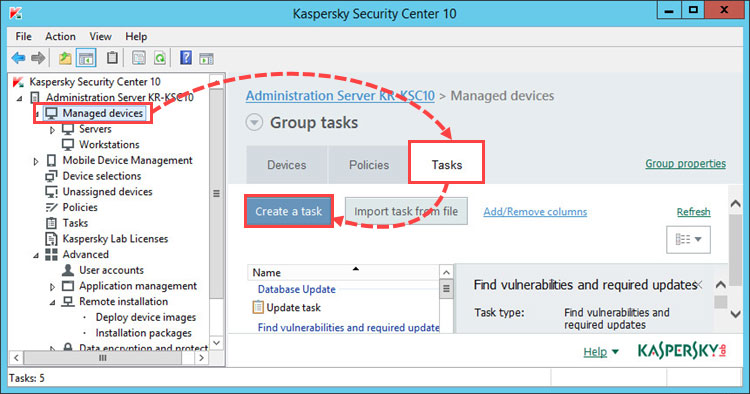Click task list scroll up arrow
The image size is (750, 394).
coord(446,273)
